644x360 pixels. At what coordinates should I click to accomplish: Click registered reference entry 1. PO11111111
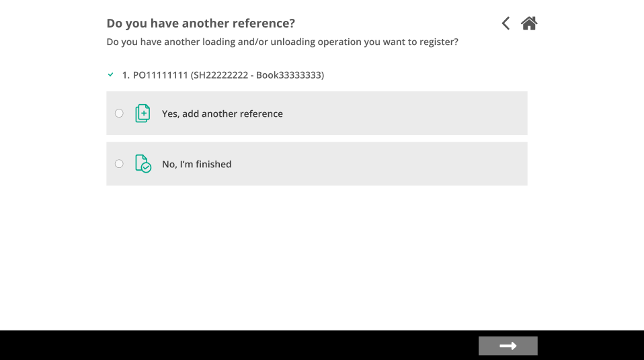pyautogui.click(x=223, y=75)
